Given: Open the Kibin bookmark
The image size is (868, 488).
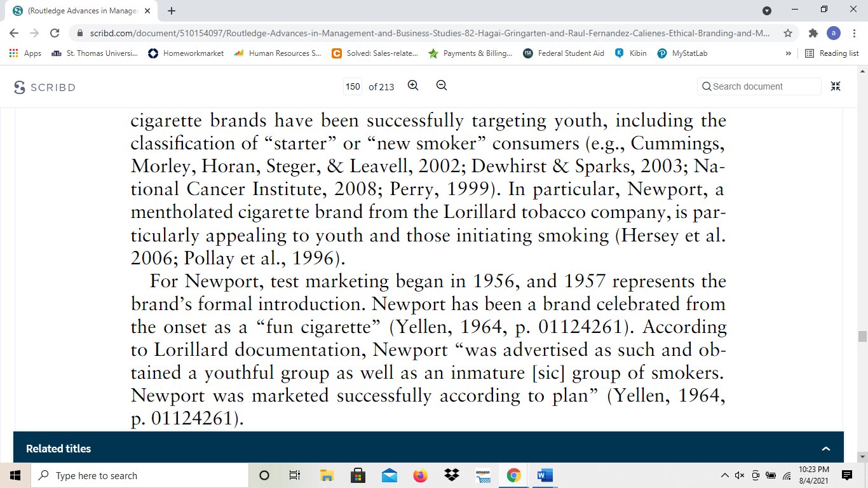Looking at the screenshot, I should 631,53.
